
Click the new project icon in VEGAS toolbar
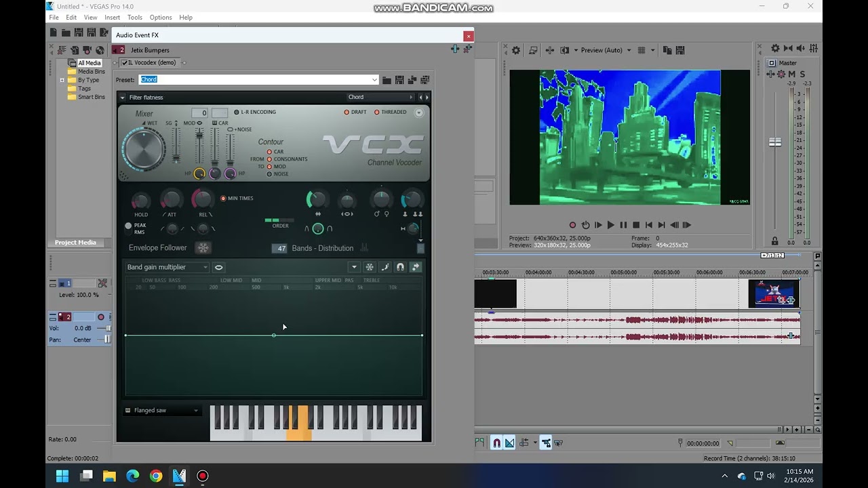point(54,32)
